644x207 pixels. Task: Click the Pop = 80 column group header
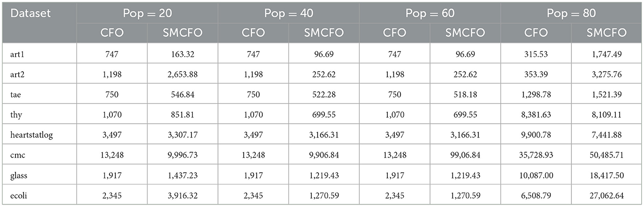571,13
